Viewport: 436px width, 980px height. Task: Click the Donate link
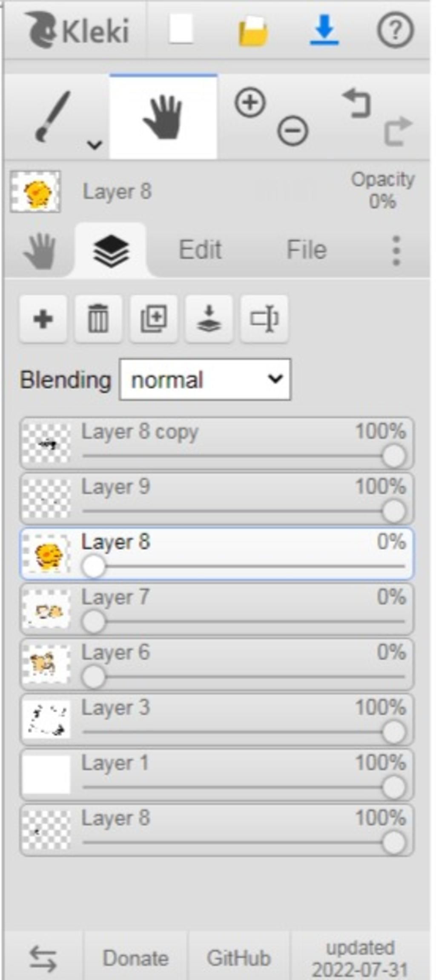(135, 958)
